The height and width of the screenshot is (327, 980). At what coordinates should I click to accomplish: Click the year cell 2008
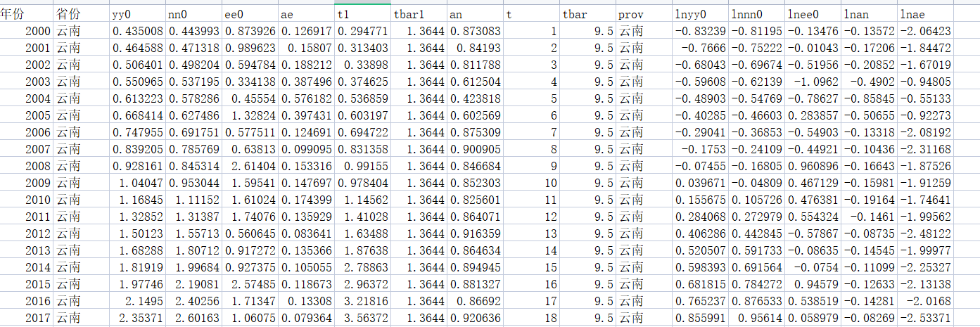(27, 166)
